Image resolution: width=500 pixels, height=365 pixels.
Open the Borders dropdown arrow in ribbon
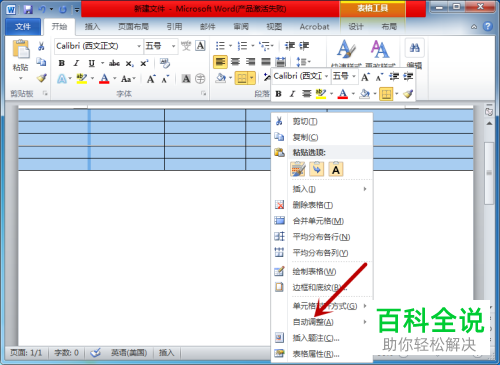[252, 78]
